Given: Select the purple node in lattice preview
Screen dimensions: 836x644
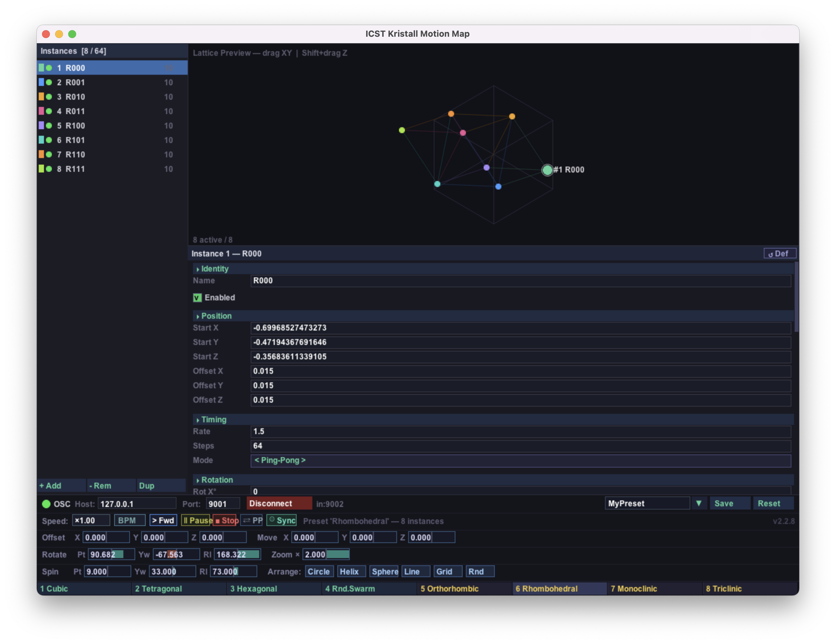Looking at the screenshot, I should [x=486, y=168].
